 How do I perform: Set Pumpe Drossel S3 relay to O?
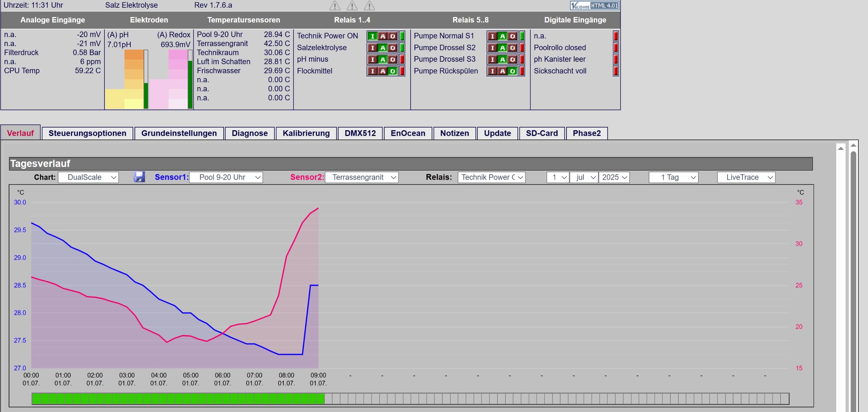[512, 60]
